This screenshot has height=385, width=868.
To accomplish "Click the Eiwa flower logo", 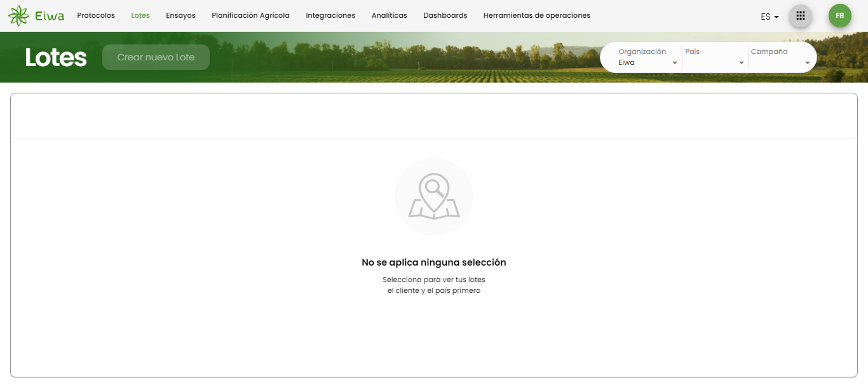I will point(19,16).
